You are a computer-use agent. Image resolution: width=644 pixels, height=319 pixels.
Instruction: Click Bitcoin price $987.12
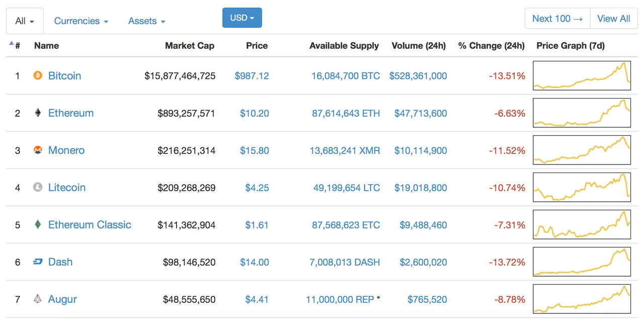pos(252,76)
